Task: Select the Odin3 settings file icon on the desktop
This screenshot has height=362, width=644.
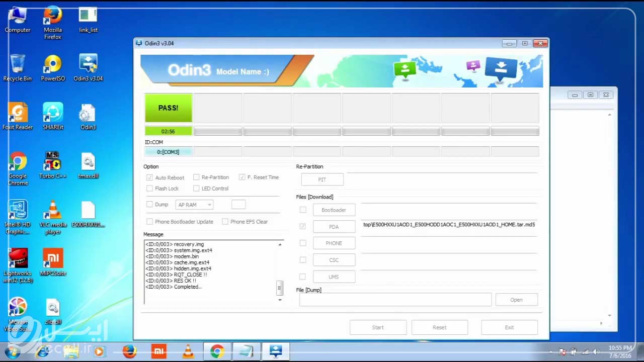Action: (88, 117)
